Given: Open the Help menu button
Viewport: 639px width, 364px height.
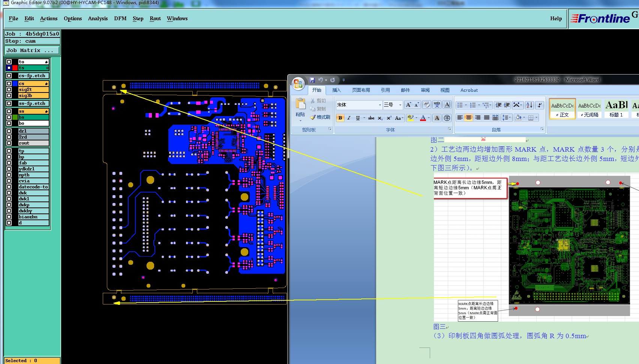Looking at the screenshot, I should tap(556, 18).
